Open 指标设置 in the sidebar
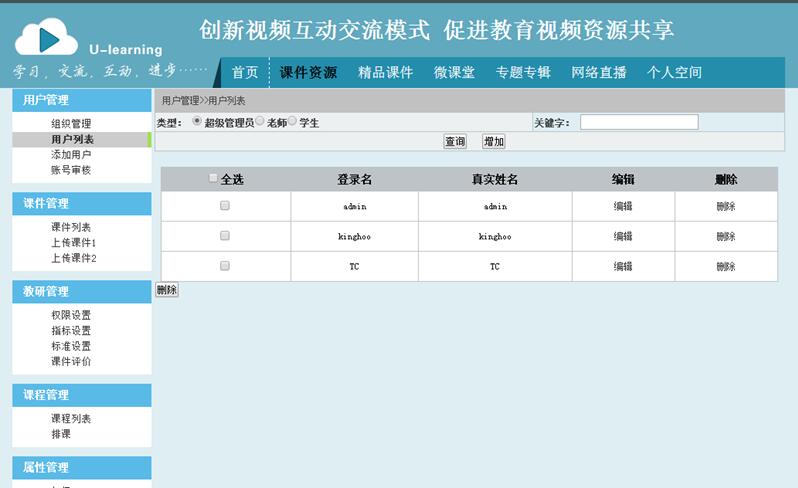Image resolution: width=798 pixels, height=488 pixels. point(71,330)
